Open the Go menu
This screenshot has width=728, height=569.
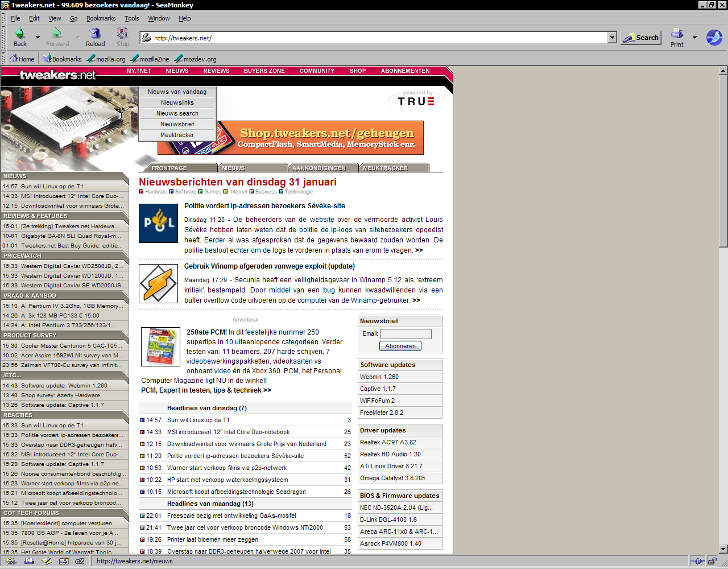click(74, 18)
